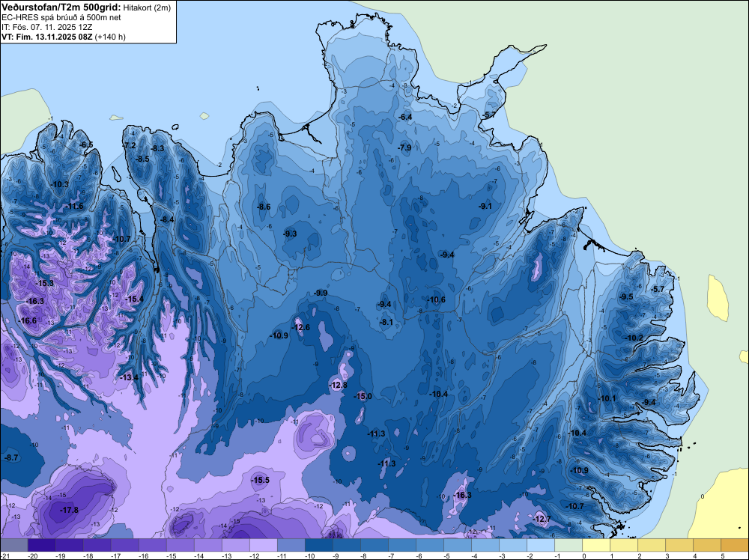The height and width of the screenshot is (560, 749).
Task: Click the legend swatch labeled -20
Action: point(41,545)
